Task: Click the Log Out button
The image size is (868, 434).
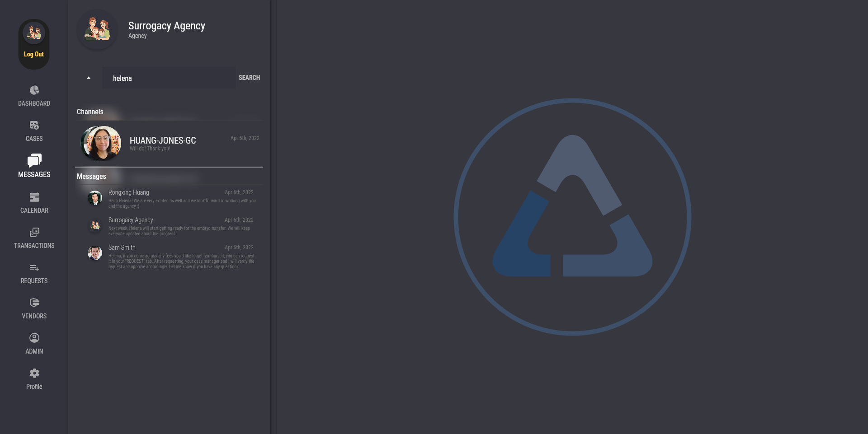Action: [x=34, y=54]
